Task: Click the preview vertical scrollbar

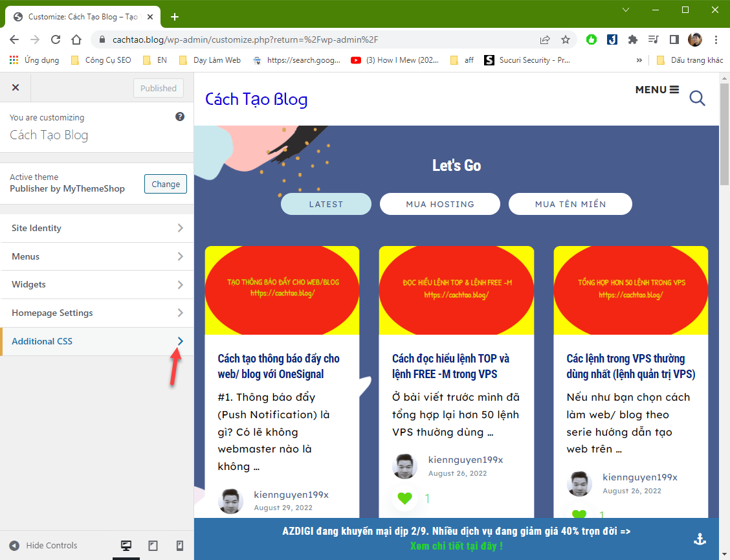Action: pyautogui.click(x=724, y=135)
